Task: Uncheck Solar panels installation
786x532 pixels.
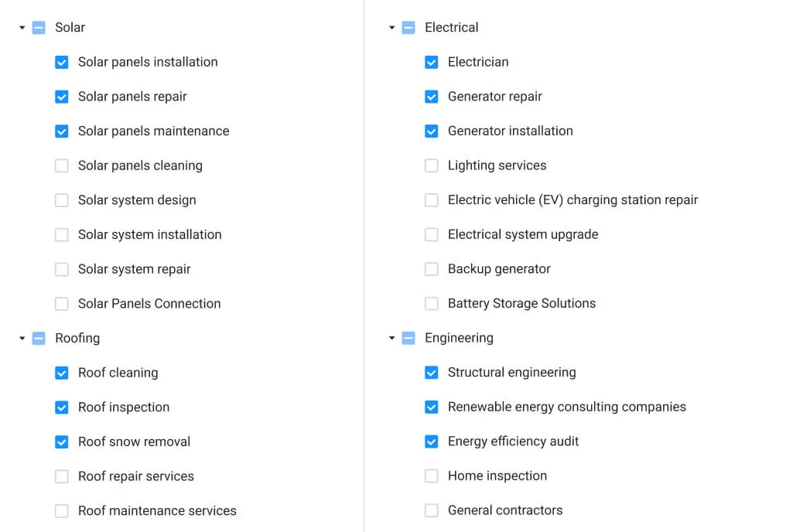Action: click(x=62, y=63)
